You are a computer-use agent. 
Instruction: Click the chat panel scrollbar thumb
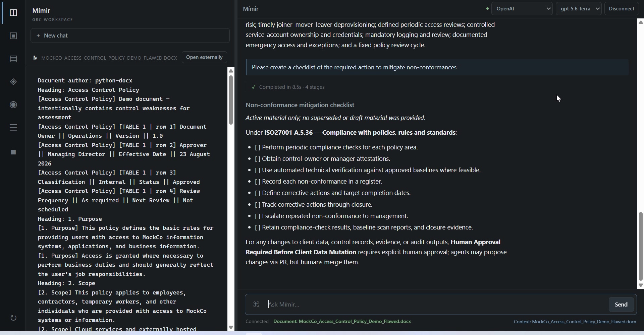coord(641,246)
